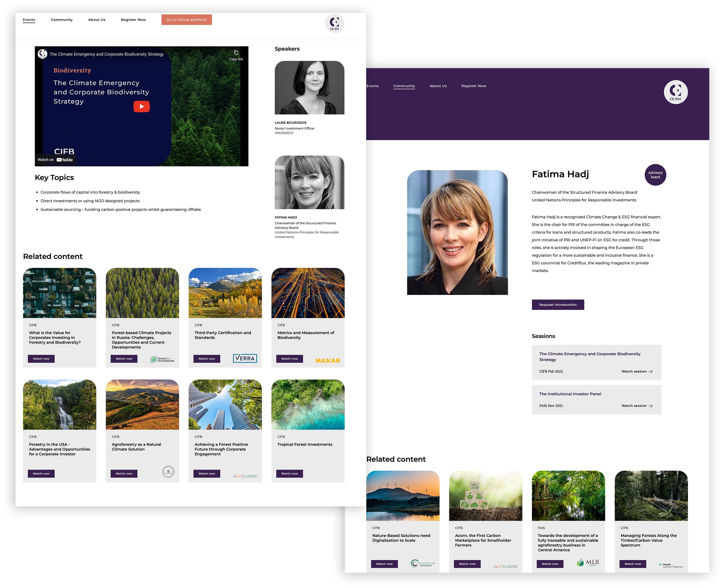This screenshot has height=588, width=722.
Task: Open About Us in purple header
Action: (438, 86)
